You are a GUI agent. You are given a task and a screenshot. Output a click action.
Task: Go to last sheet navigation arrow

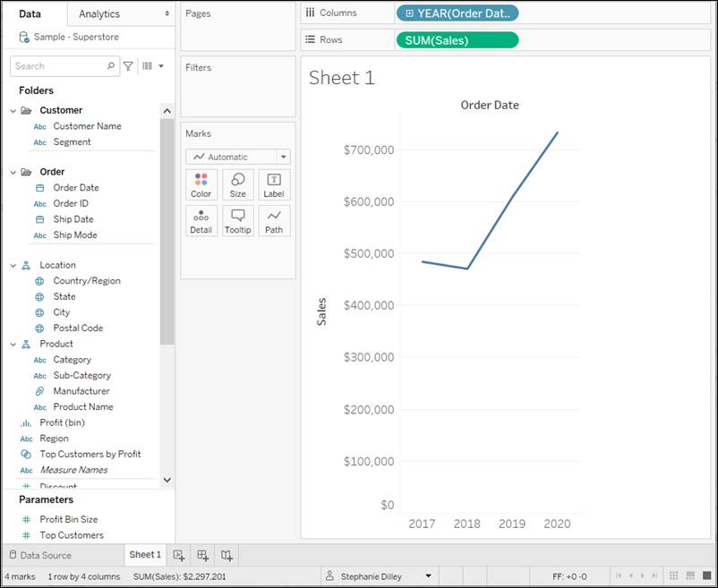click(654, 575)
